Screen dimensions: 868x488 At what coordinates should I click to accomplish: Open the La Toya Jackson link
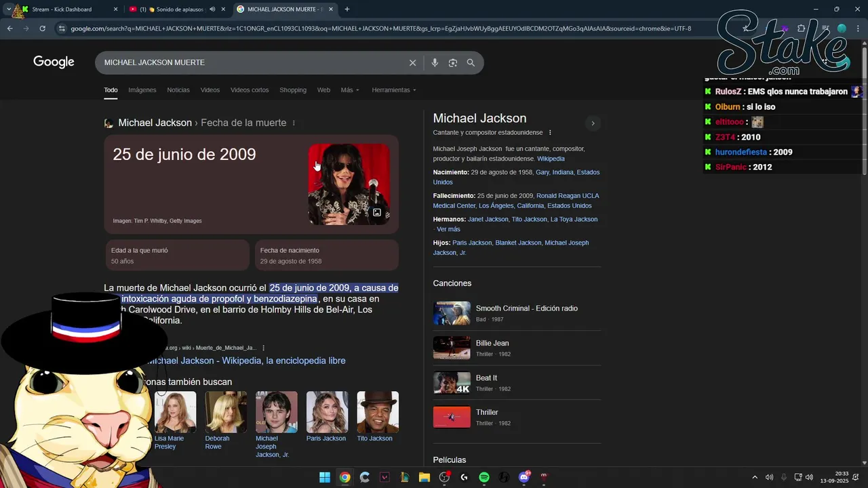pos(574,219)
